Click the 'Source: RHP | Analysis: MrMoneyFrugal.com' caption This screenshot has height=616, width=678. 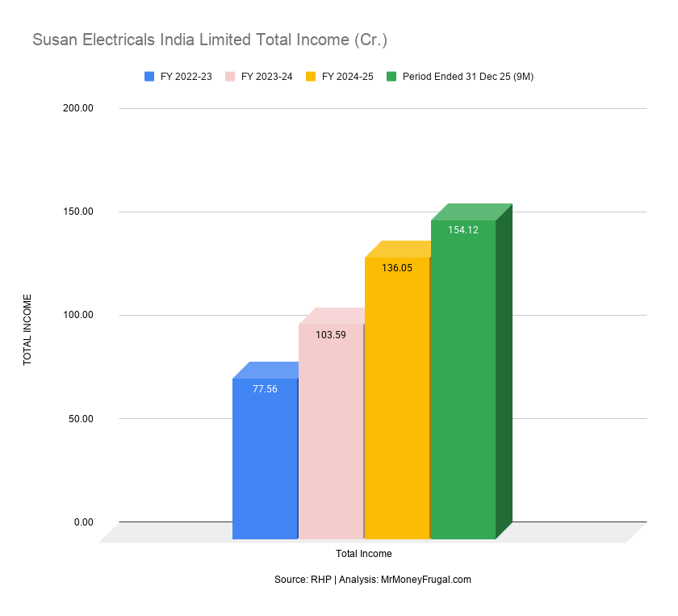coord(373,580)
